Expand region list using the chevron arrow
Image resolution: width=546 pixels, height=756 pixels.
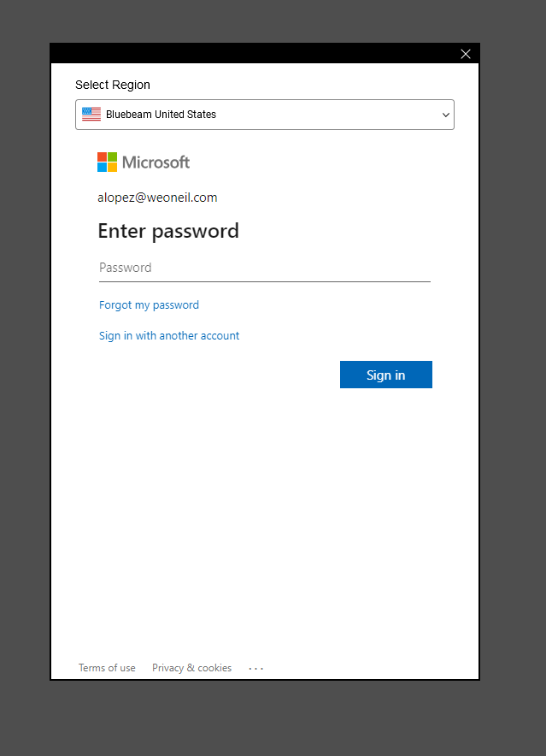pyautogui.click(x=446, y=115)
